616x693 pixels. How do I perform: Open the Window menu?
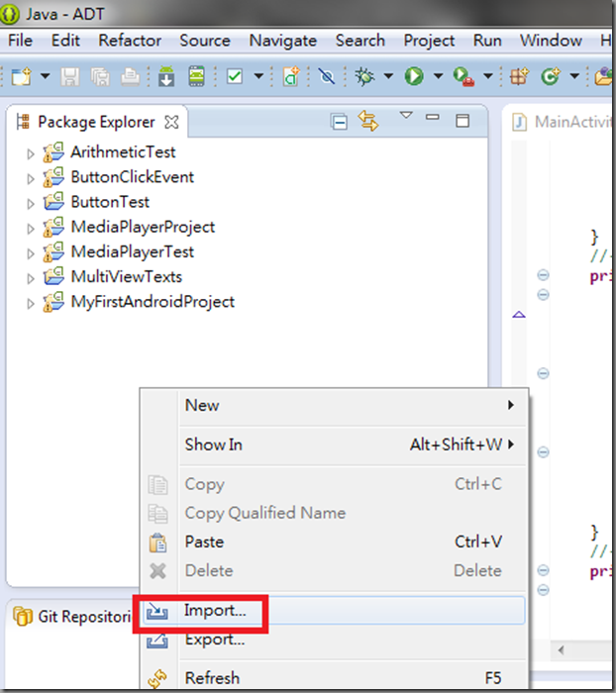click(x=551, y=41)
